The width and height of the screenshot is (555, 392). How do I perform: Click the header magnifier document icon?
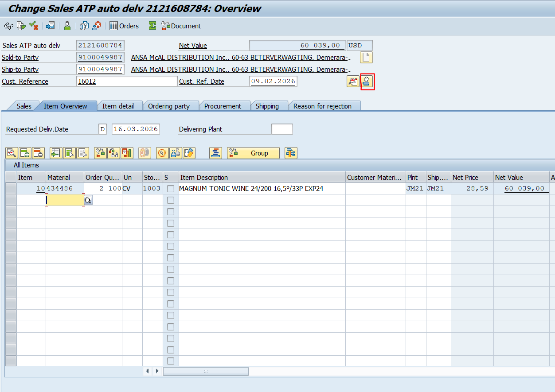pos(353,82)
